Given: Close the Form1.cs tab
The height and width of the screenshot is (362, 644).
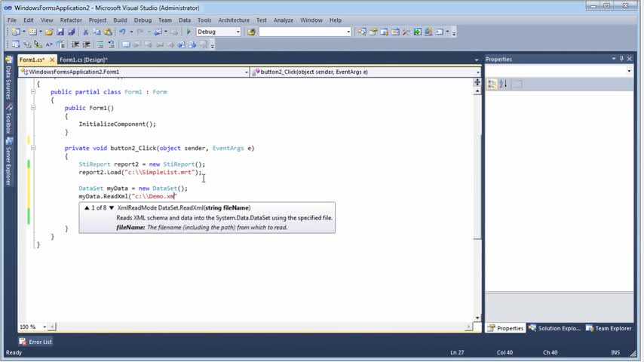Looking at the screenshot, I should tap(52, 60).
